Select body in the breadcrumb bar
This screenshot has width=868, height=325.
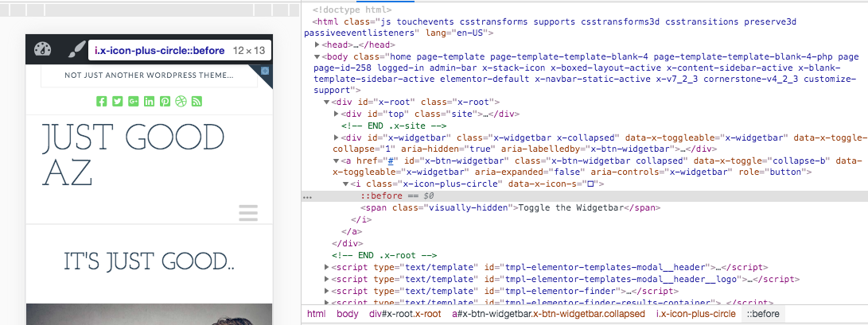[x=348, y=314]
